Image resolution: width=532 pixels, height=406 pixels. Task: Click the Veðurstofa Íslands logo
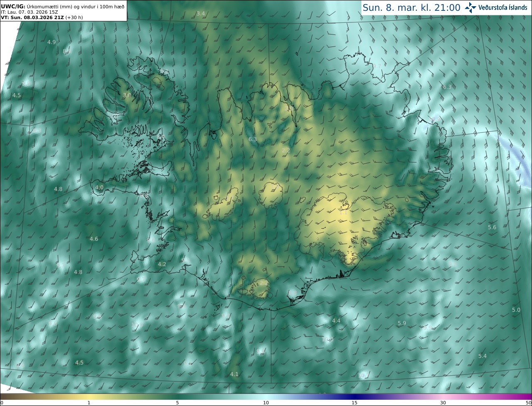pos(496,7)
